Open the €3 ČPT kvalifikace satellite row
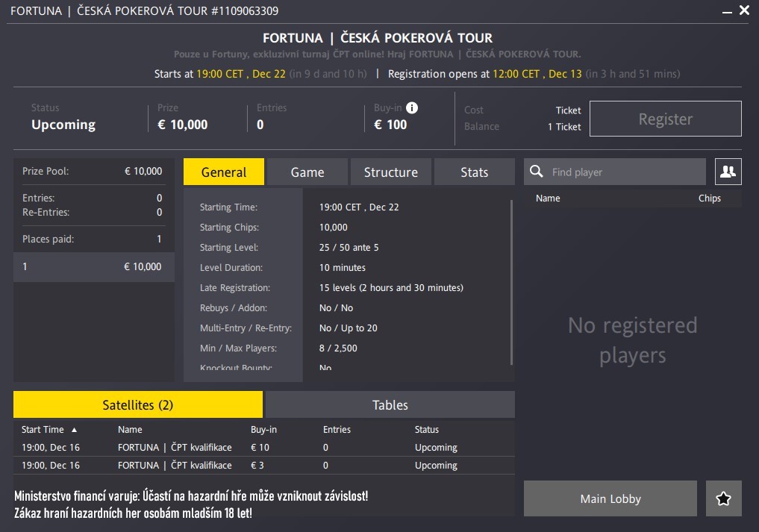The height and width of the screenshot is (532, 759). point(263,465)
